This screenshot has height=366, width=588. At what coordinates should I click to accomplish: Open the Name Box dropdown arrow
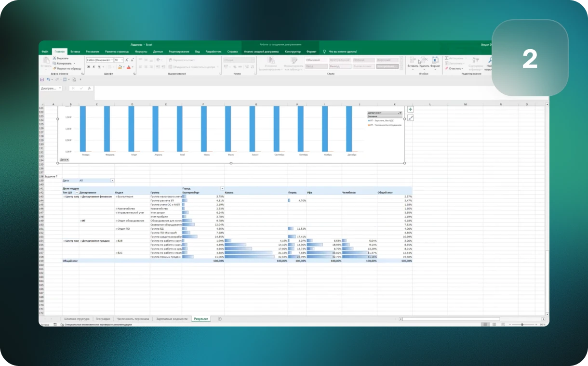[60, 88]
